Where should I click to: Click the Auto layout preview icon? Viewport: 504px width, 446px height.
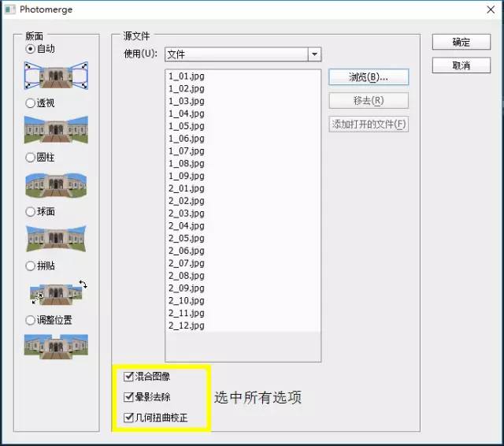[x=56, y=76]
